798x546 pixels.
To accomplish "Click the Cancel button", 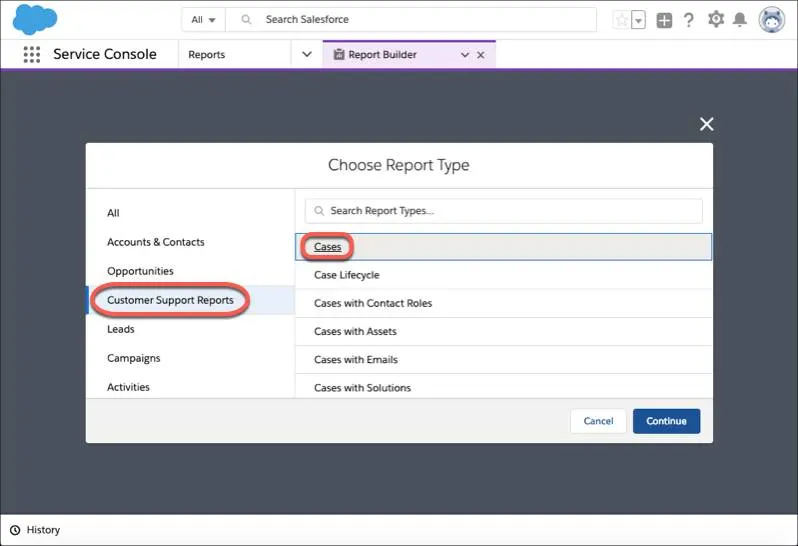I will pos(598,421).
